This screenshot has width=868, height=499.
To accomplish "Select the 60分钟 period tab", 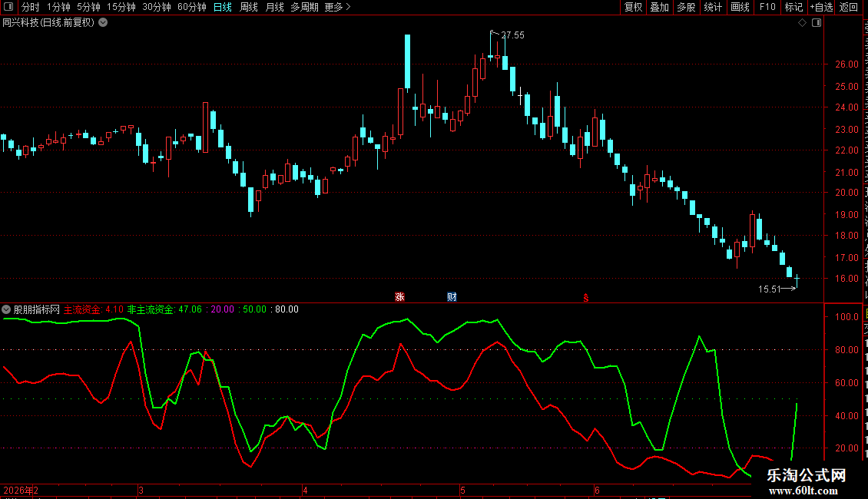I will (x=191, y=7).
